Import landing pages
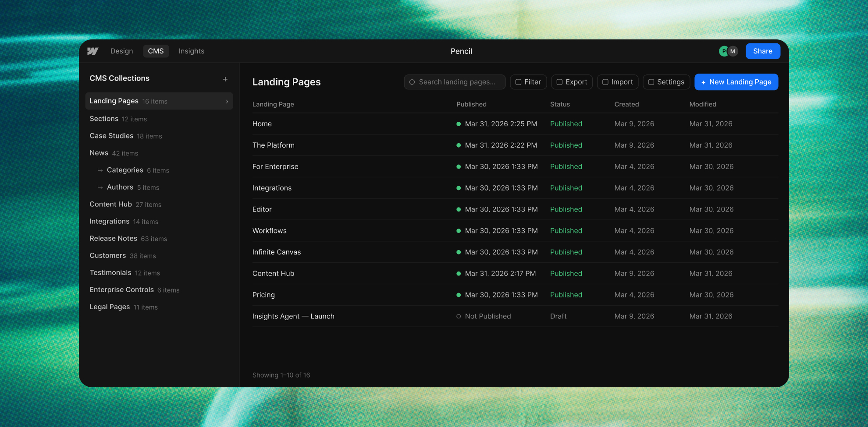868x427 pixels. click(618, 82)
